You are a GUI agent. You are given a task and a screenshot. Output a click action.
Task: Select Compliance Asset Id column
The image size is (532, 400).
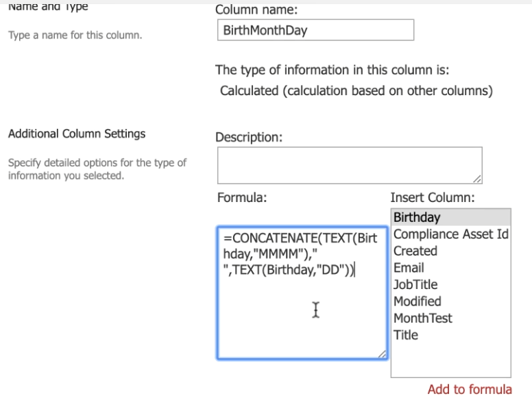450,234
